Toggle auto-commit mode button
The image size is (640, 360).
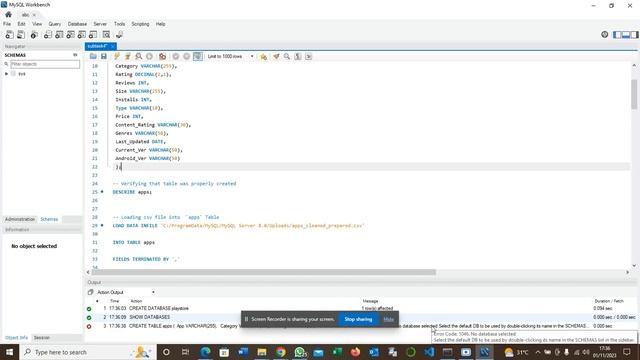198,56
